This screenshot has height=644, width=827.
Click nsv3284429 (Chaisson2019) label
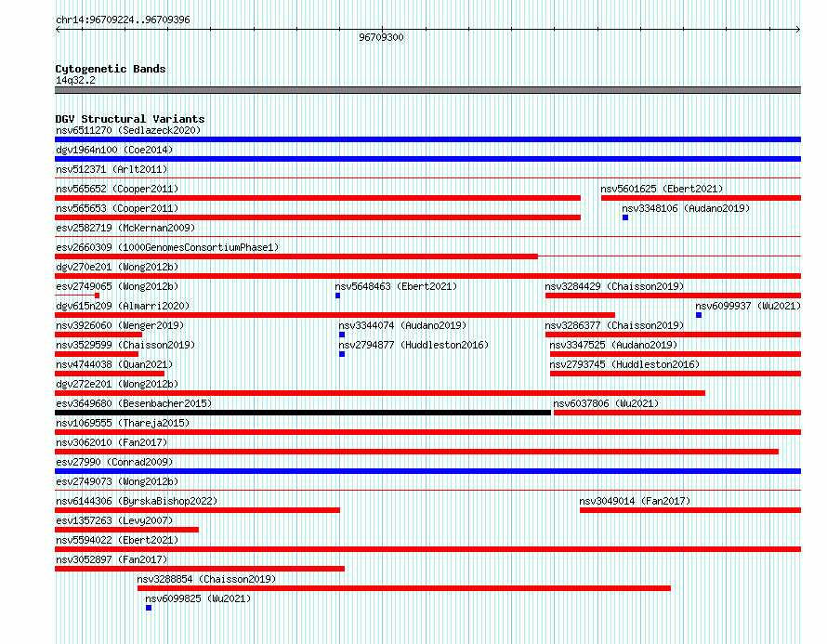point(614,286)
